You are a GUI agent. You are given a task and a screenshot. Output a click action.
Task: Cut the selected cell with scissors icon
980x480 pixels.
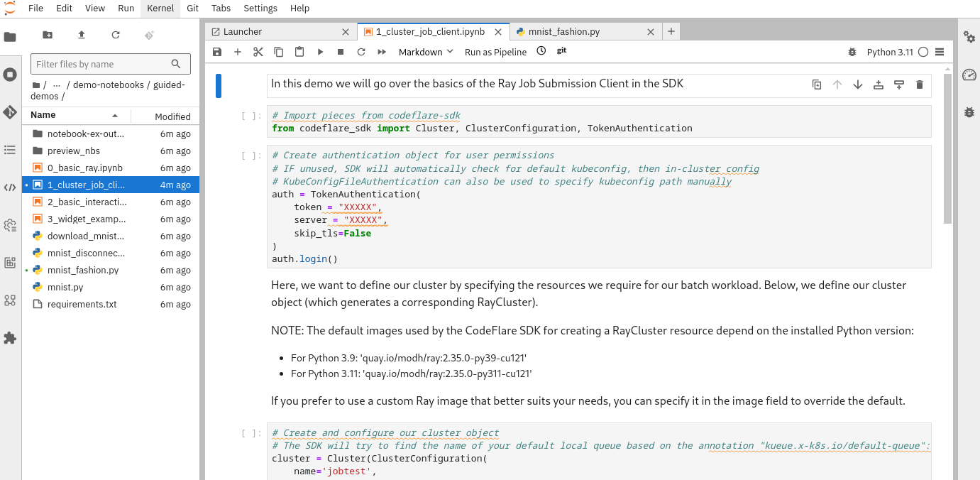[x=258, y=52]
